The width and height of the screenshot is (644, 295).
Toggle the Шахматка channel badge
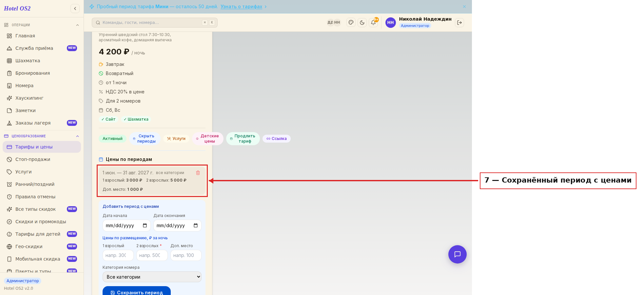click(x=136, y=119)
